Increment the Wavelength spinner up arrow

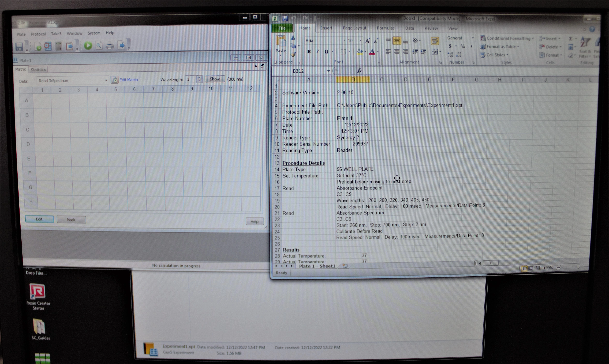point(199,77)
